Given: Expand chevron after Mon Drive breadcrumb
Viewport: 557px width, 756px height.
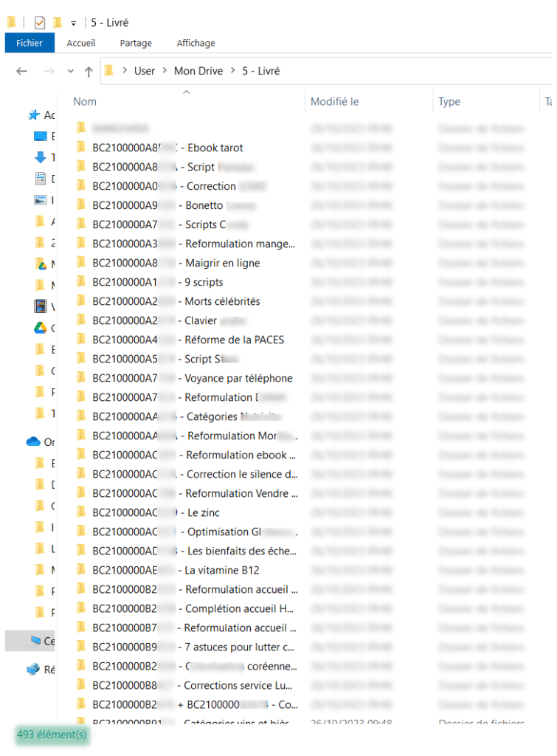Looking at the screenshot, I should click(x=232, y=70).
